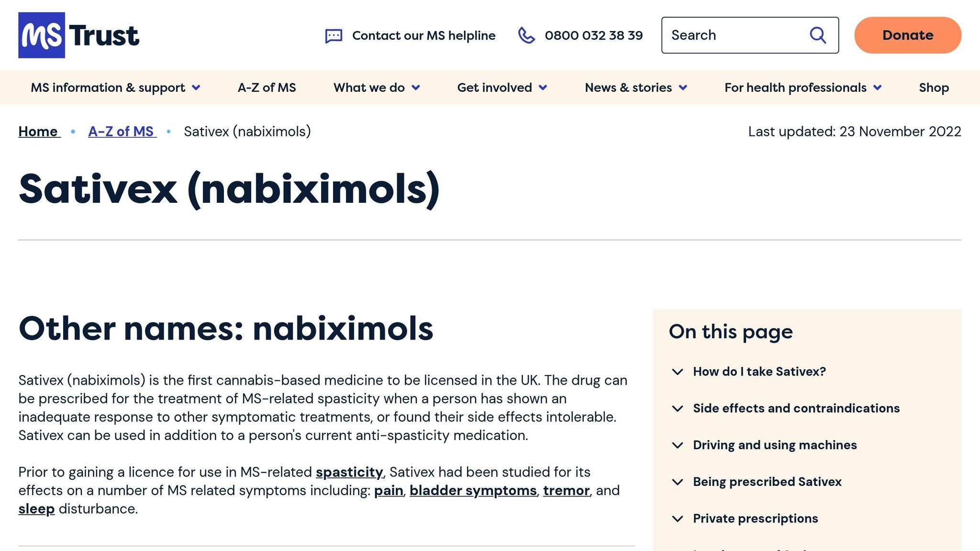
Task: Click the Home breadcrumb link
Action: (38, 132)
